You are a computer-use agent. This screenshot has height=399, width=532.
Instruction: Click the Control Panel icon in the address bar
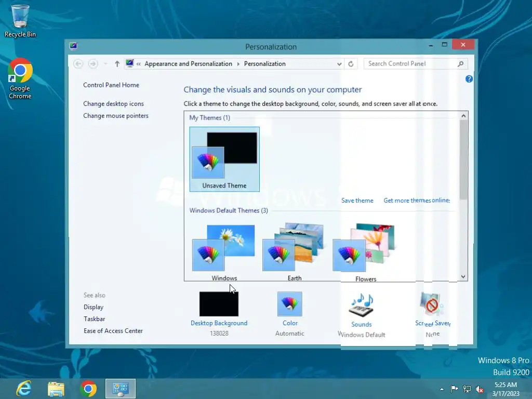(x=129, y=63)
